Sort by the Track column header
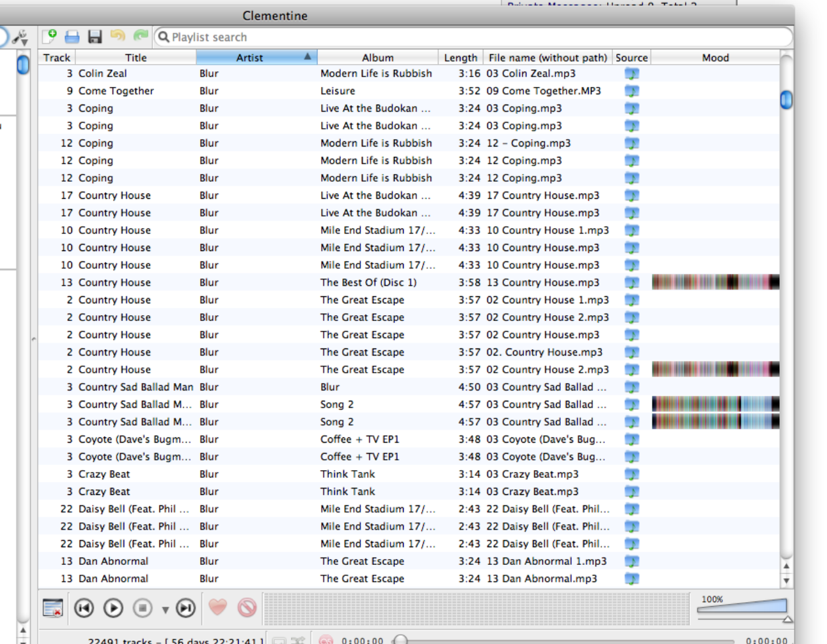 pos(56,58)
